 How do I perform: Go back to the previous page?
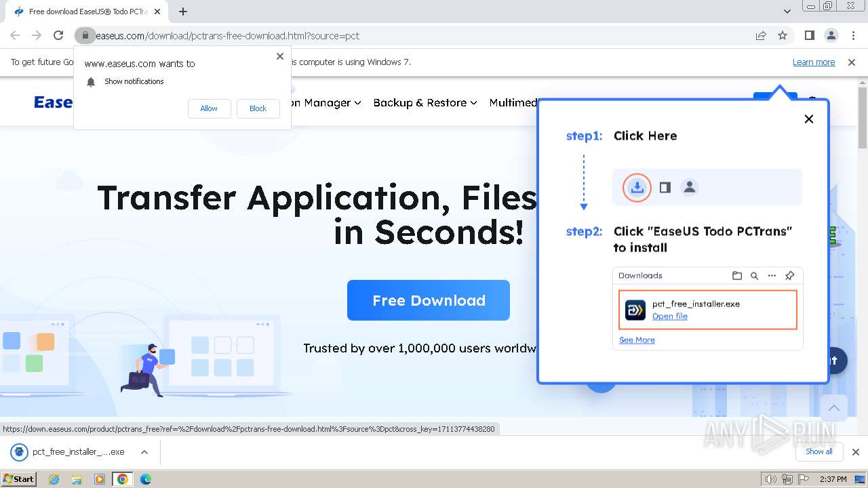click(x=15, y=35)
